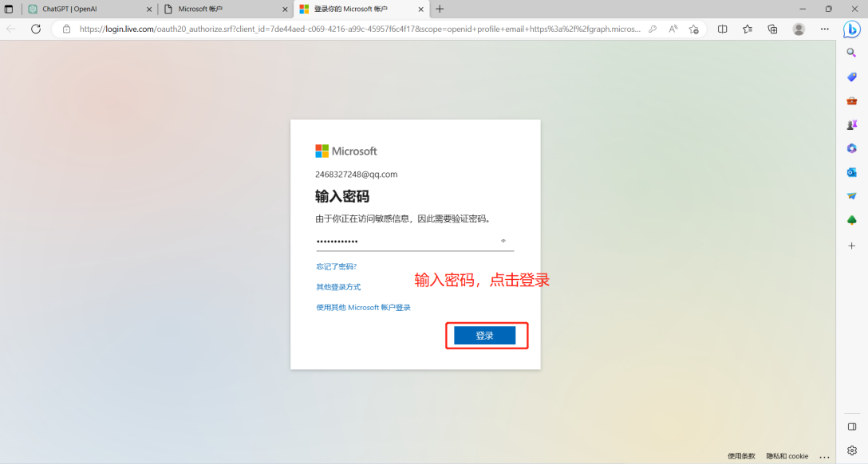Click the 登录 sign-in button

click(487, 335)
